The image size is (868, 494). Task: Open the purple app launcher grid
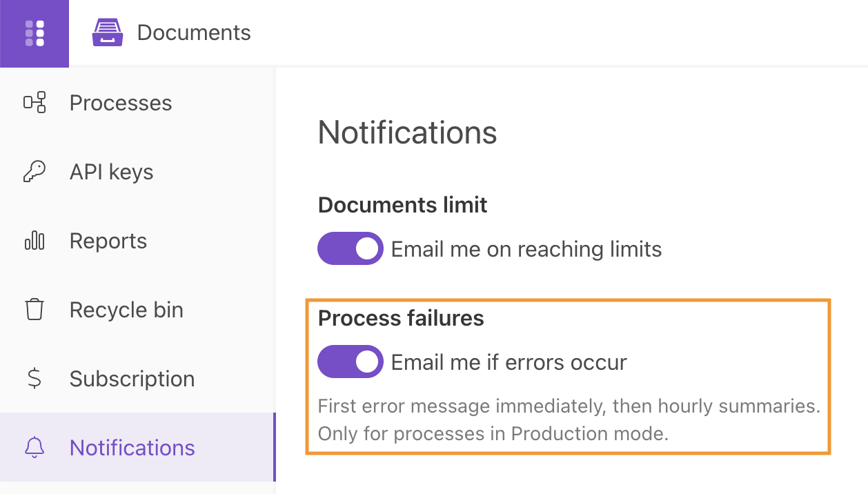click(x=34, y=32)
